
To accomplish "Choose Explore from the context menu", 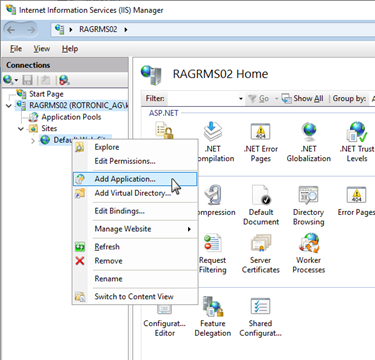I will [135, 147].
